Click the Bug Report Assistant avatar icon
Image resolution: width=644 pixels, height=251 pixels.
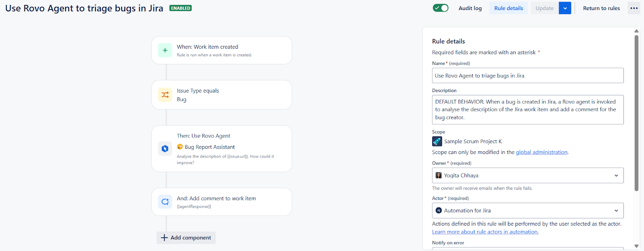[x=180, y=147]
